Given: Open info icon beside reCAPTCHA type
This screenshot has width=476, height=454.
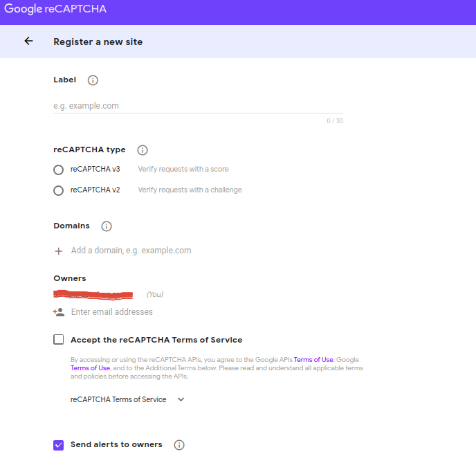Looking at the screenshot, I should pyautogui.click(x=143, y=150).
